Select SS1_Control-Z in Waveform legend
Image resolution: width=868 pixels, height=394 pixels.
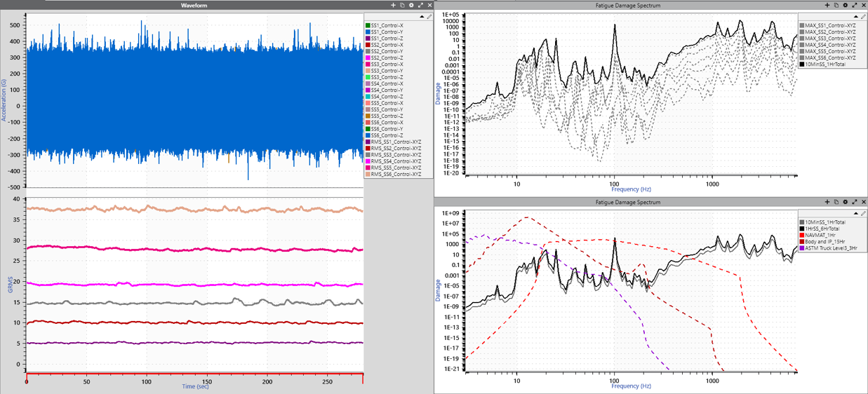pos(384,39)
